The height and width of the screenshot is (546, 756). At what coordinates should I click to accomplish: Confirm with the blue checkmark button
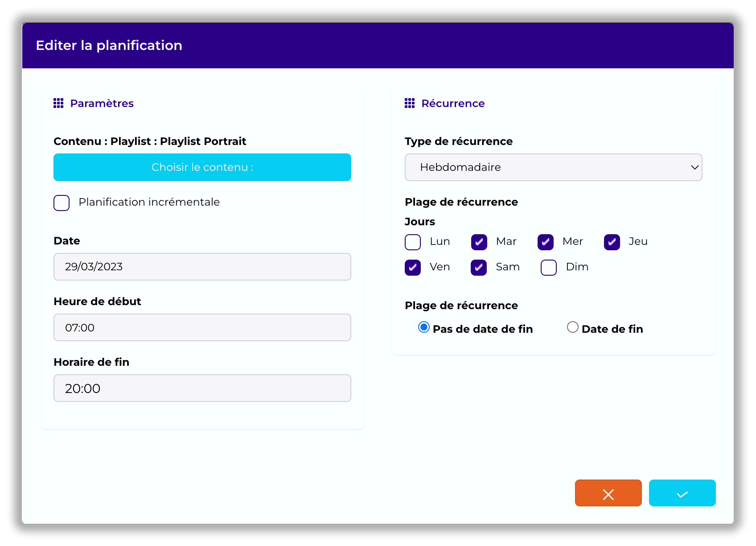[682, 493]
